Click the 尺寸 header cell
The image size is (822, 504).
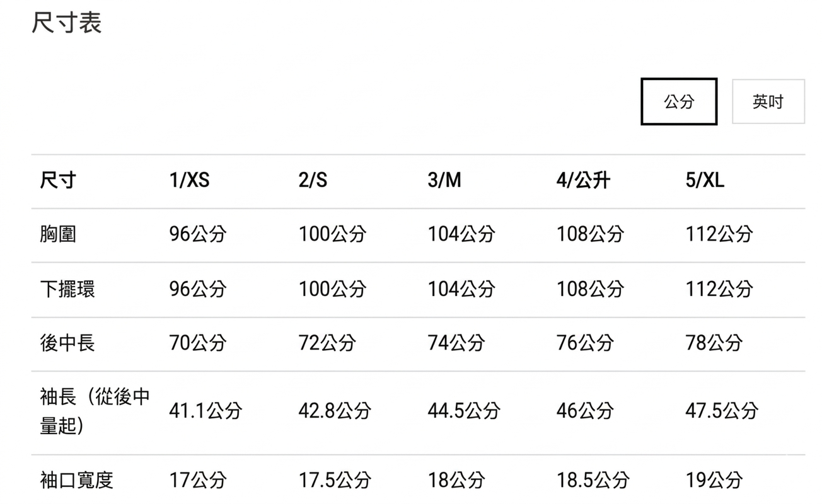point(58,181)
